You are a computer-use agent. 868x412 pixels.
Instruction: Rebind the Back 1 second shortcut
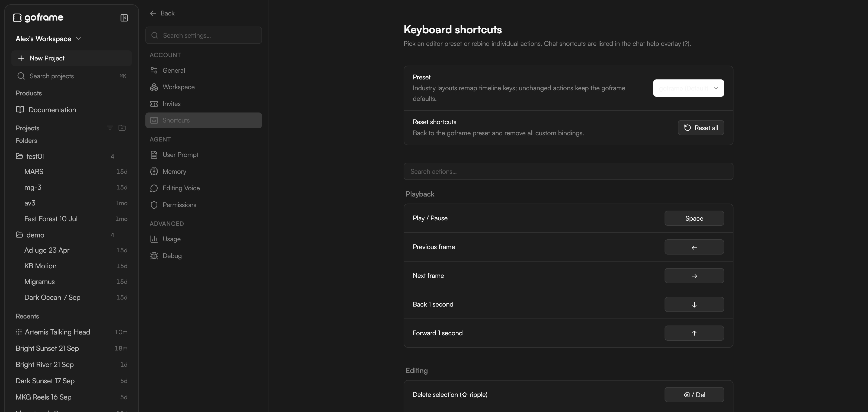click(694, 304)
